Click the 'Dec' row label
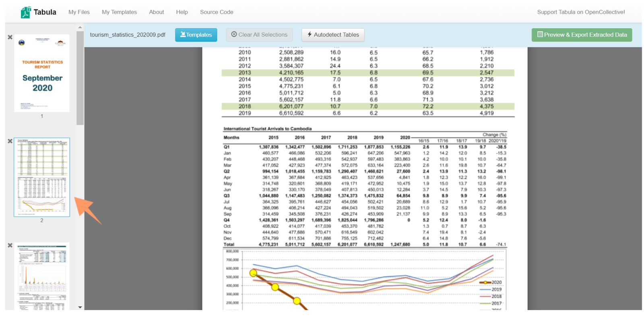 tap(227, 238)
